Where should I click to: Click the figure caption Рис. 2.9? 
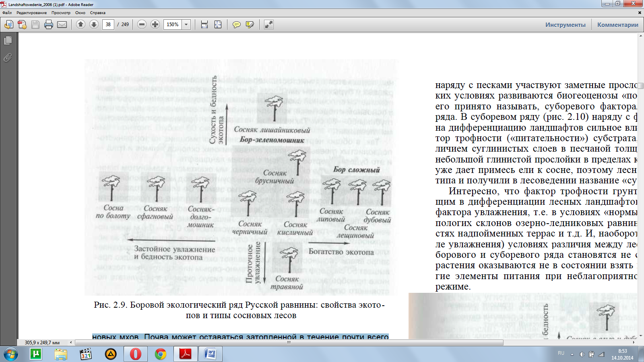tap(240, 310)
